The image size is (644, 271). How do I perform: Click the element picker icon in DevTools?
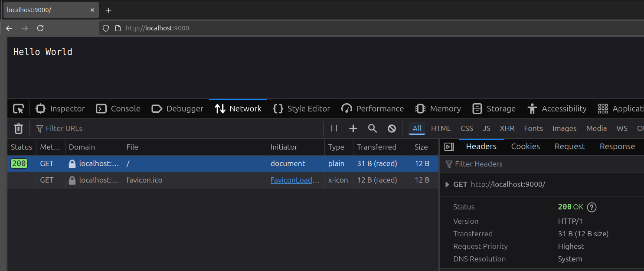coord(18,109)
